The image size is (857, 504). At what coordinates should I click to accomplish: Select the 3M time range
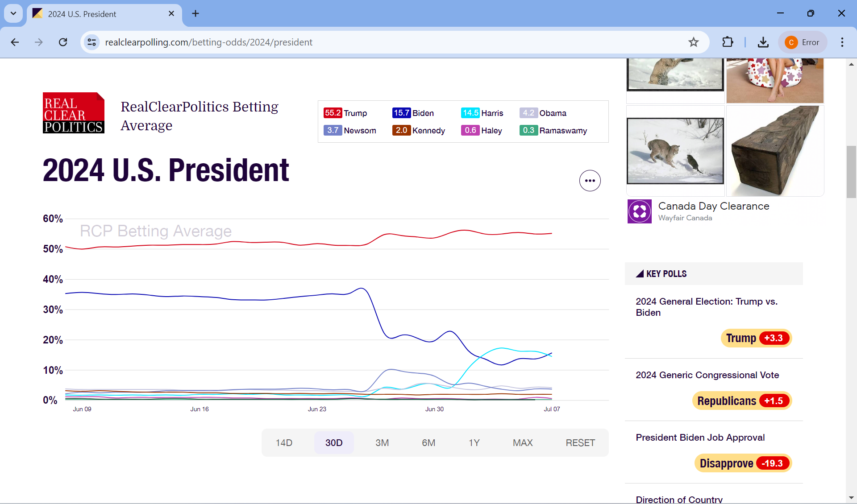[382, 442]
